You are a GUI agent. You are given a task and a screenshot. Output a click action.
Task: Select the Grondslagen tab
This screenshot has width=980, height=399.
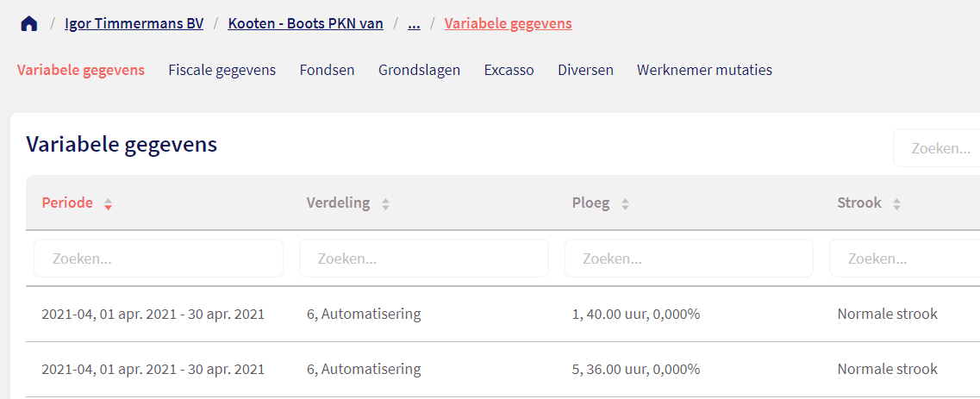419,70
